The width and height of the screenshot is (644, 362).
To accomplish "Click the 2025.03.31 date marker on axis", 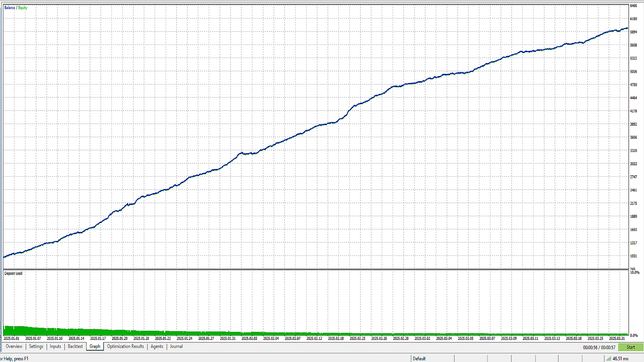I will click(617, 339).
